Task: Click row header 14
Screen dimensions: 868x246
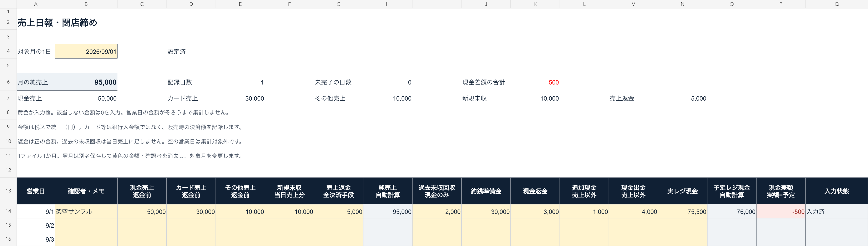Action: pyautogui.click(x=8, y=211)
